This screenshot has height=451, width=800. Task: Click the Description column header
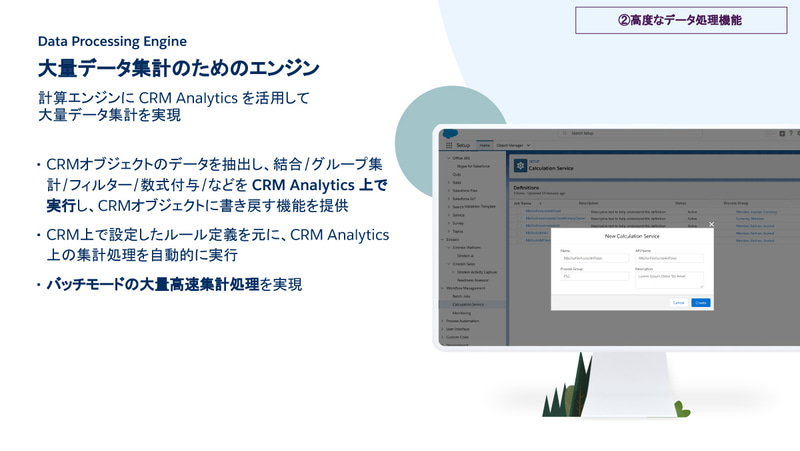coord(588,203)
